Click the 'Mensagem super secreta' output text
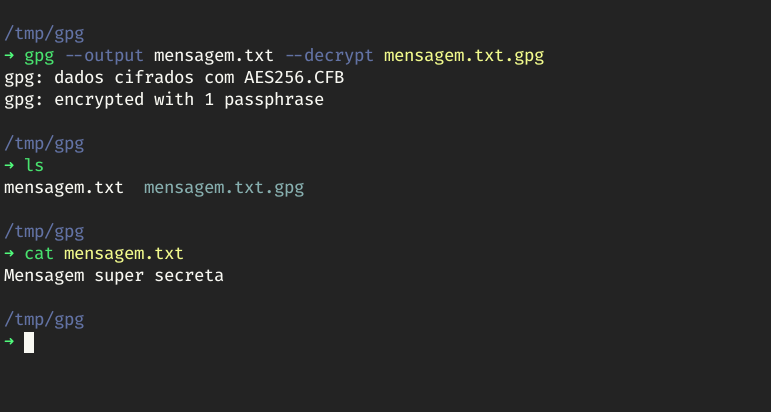This screenshot has height=412, width=771. pyautogui.click(x=113, y=275)
